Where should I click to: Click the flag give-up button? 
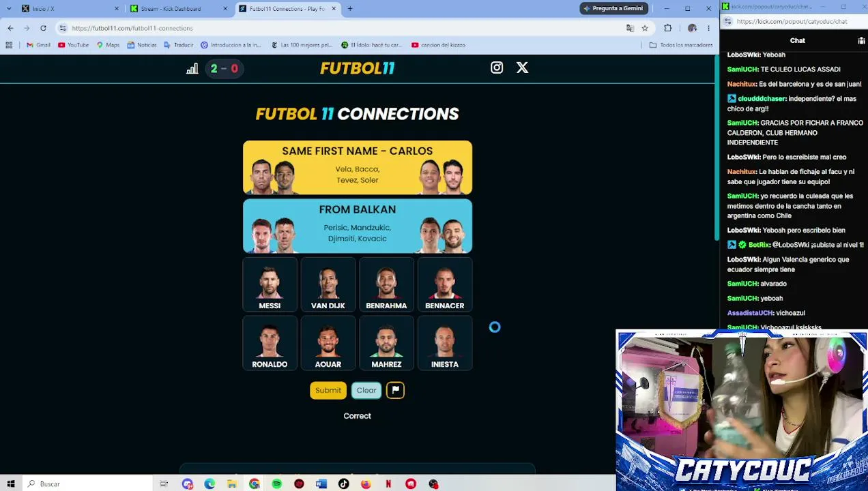(395, 390)
